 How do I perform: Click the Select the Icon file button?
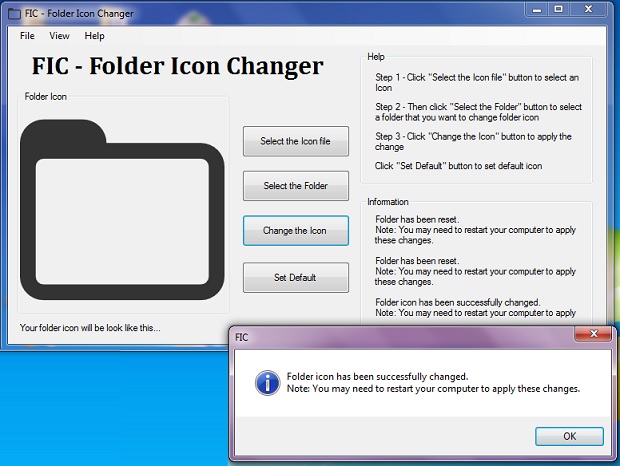pyautogui.click(x=296, y=141)
